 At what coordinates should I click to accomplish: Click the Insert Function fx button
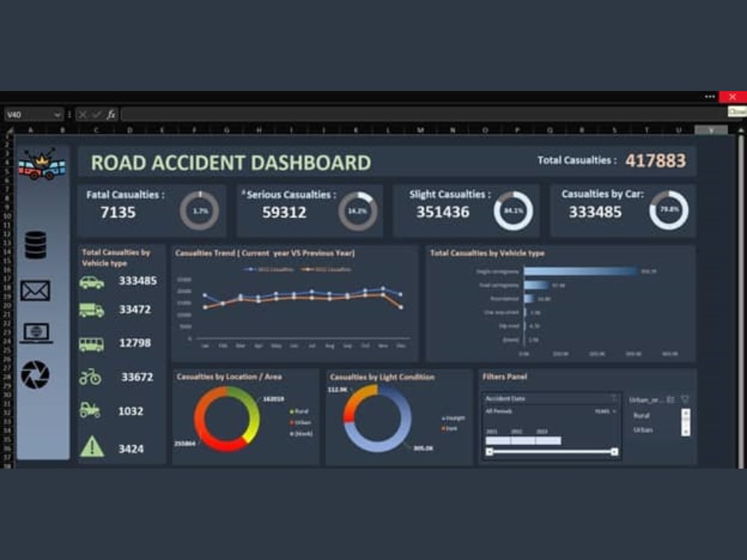click(x=111, y=114)
